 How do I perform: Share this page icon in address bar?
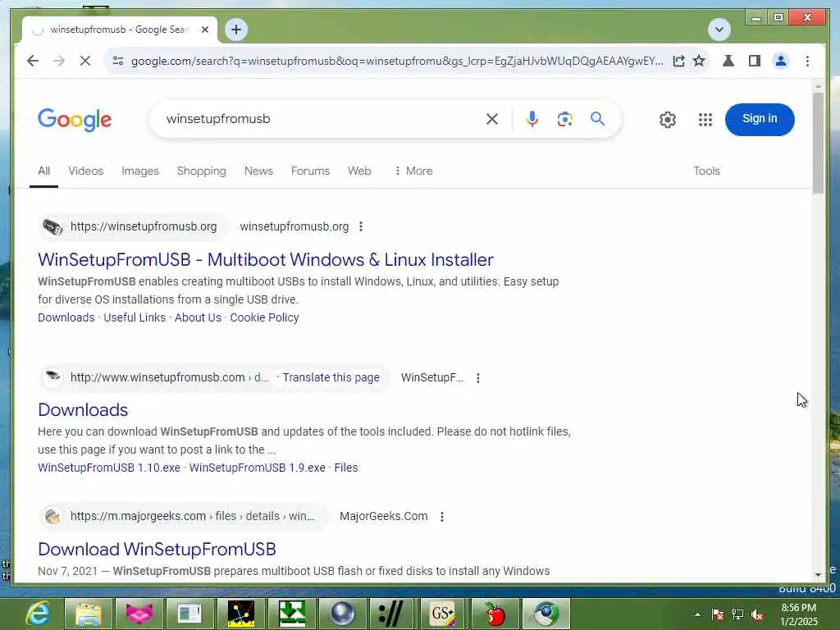[678, 61]
